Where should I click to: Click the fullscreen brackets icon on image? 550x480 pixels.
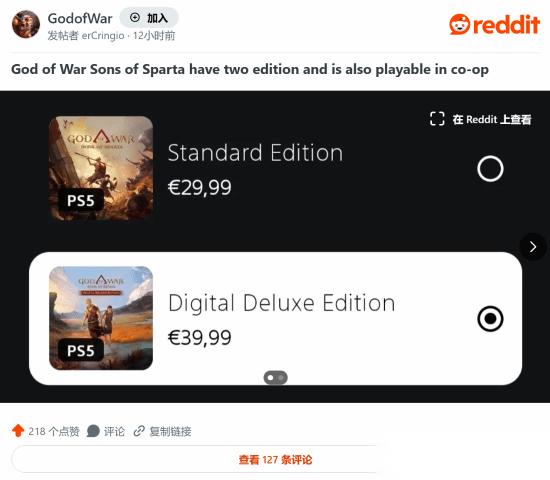click(x=437, y=119)
